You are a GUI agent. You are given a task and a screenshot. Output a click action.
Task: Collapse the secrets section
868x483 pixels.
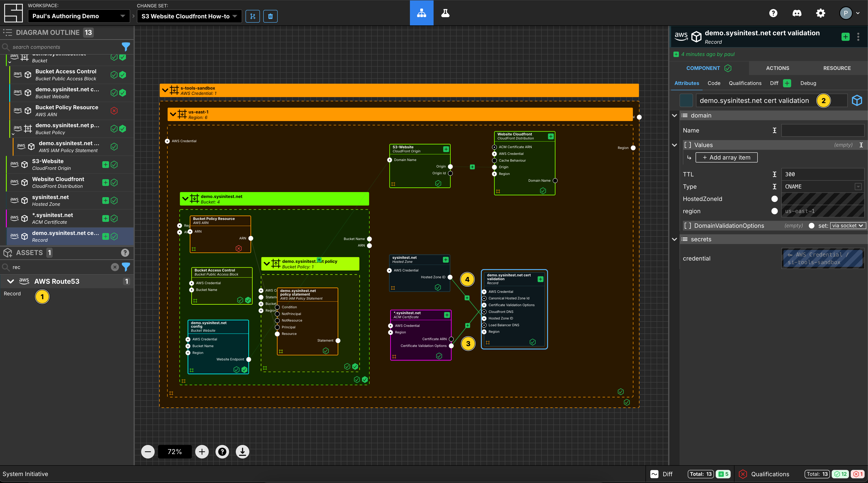(x=674, y=239)
